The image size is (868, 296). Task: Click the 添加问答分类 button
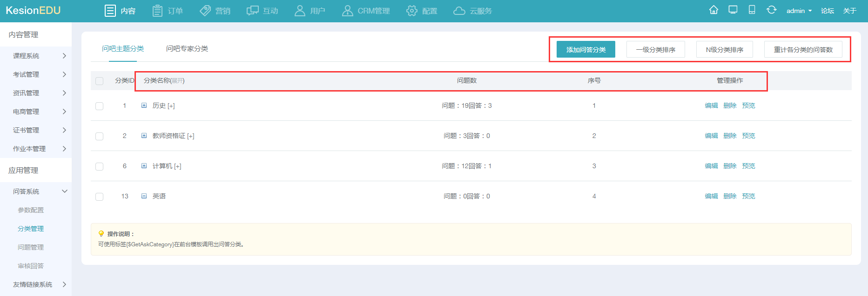click(x=585, y=50)
